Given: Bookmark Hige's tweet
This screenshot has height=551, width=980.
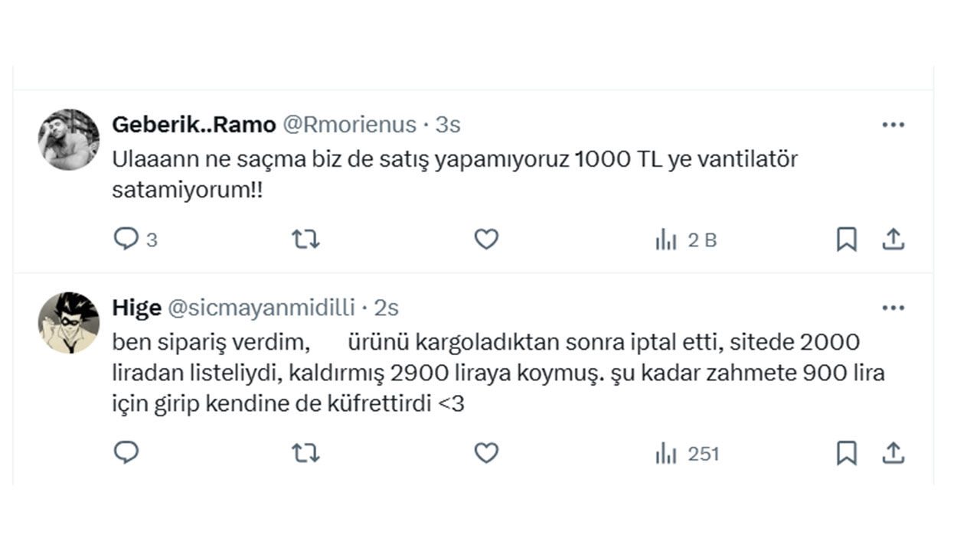Looking at the screenshot, I should click(x=846, y=453).
